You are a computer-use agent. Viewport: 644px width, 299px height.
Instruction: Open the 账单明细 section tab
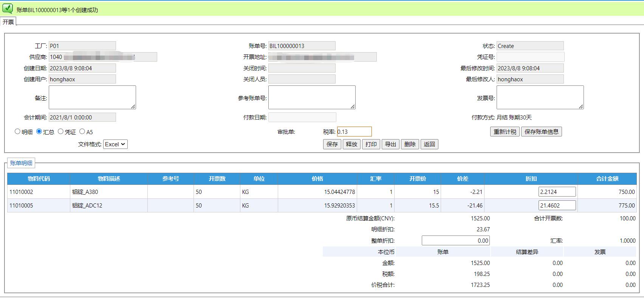point(21,163)
